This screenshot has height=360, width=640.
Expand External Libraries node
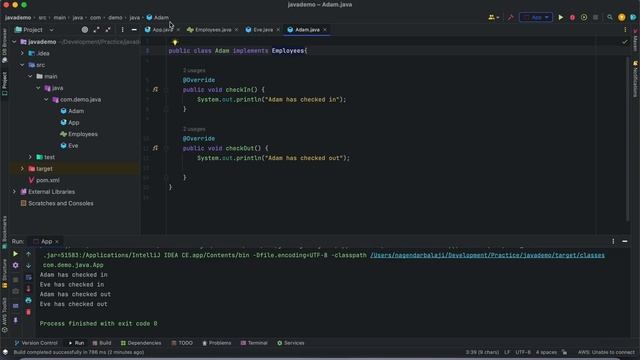click(x=14, y=191)
